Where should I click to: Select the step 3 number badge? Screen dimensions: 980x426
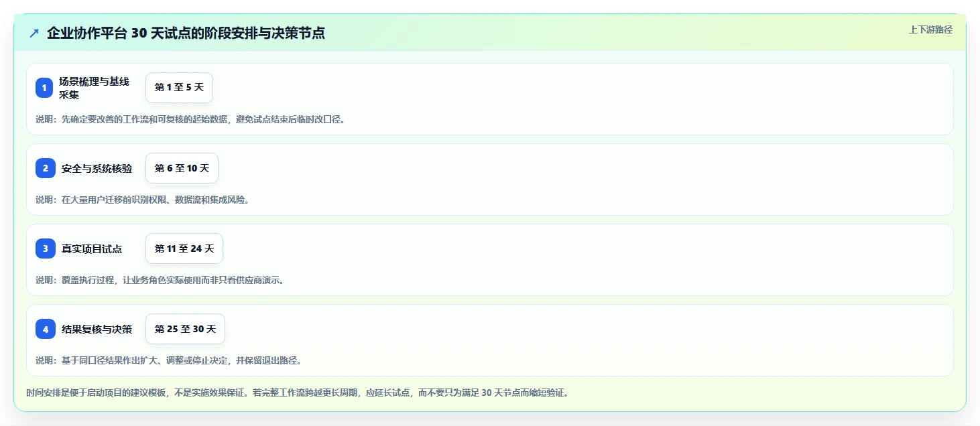44,248
